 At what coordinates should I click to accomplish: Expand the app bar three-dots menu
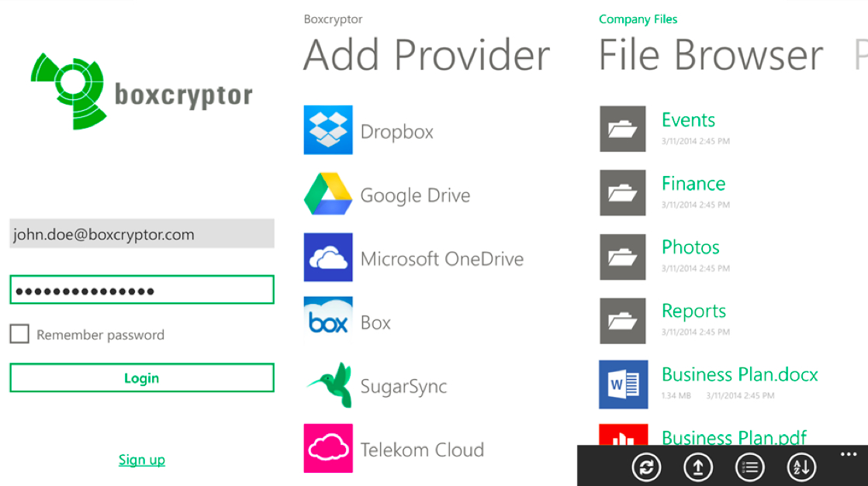click(849, 455)
